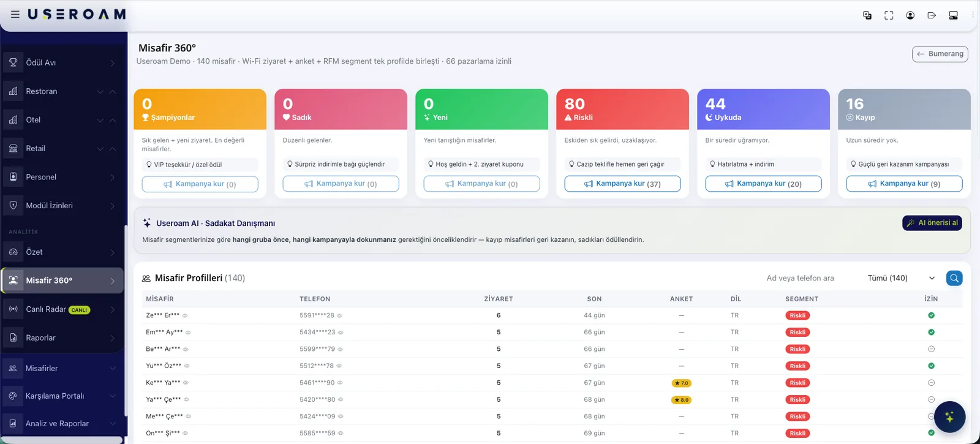Start campaign for Riskli segment (37)

click(x=622, y=184)
